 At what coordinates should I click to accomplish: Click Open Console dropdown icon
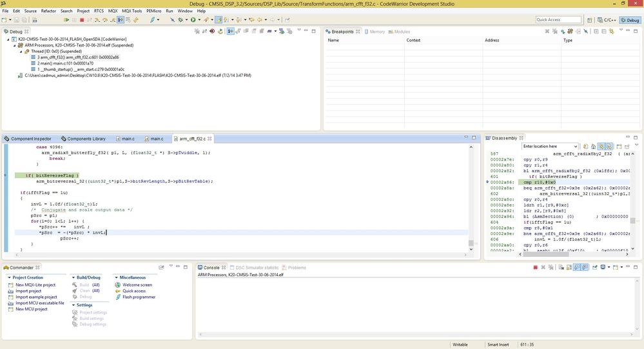[x=615, y=268]
